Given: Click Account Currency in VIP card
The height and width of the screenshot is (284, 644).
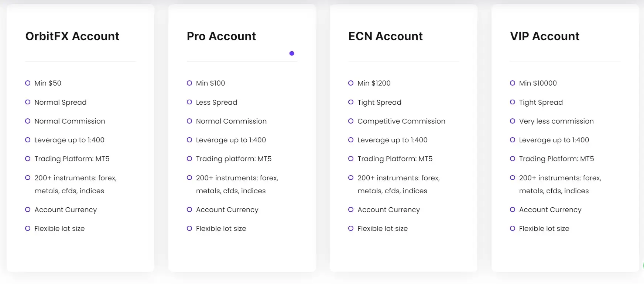Looking at the screenshot, I should 550,210.
